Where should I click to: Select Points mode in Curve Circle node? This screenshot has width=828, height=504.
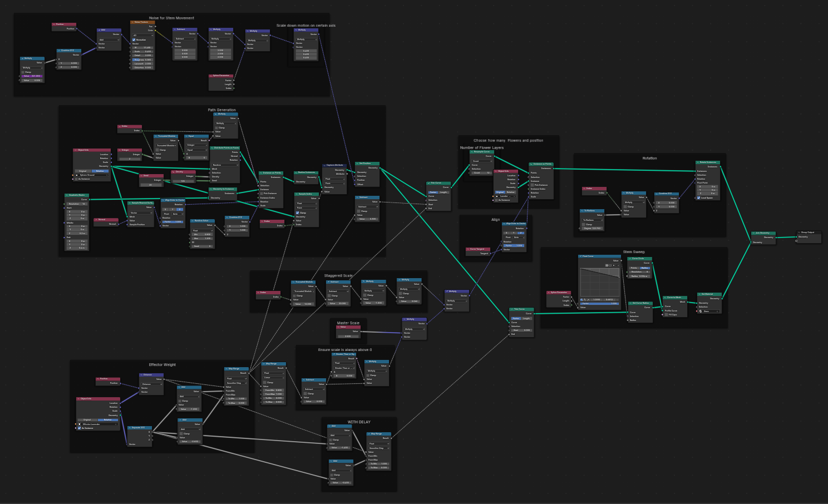coord(634,268)
